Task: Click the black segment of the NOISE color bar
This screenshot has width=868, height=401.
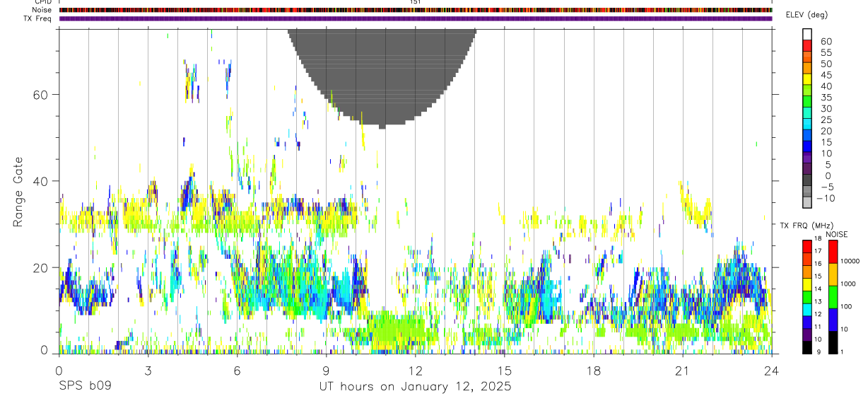Action: (833, 342)
